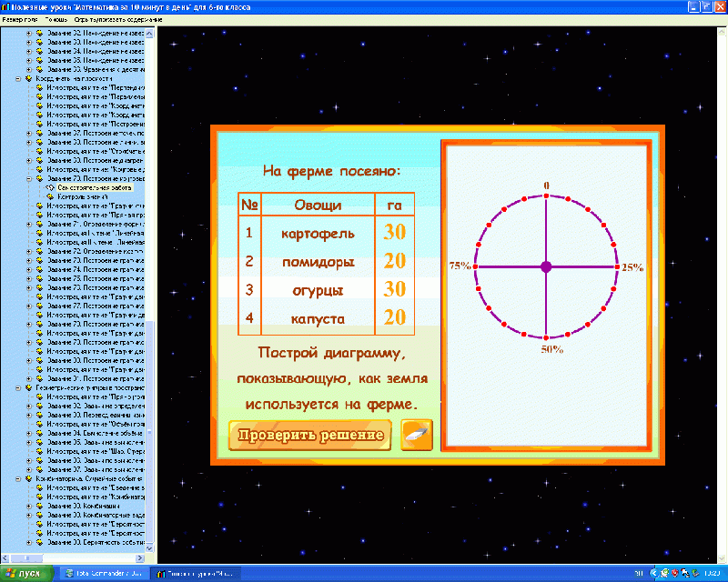
Task: Open the "Размер поля" menu
Action: pos(19,20)
